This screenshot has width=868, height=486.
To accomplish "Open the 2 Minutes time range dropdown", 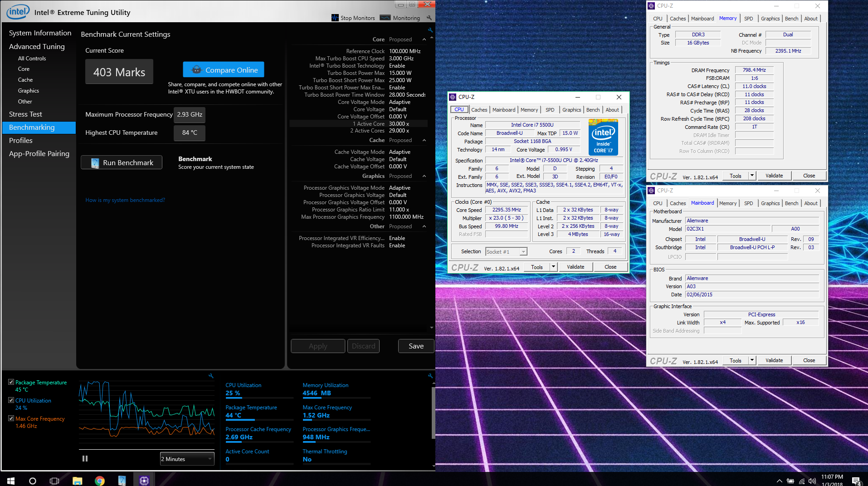I will point(187,459).
